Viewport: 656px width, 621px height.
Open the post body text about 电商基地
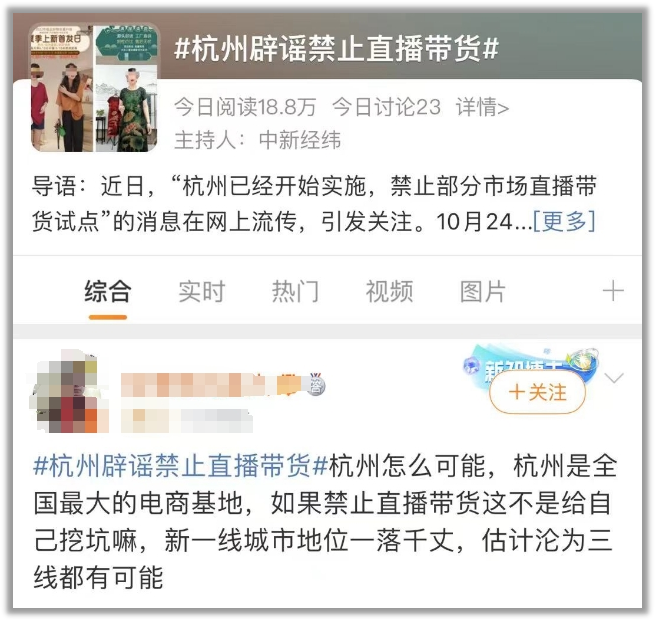pos(325,521)
